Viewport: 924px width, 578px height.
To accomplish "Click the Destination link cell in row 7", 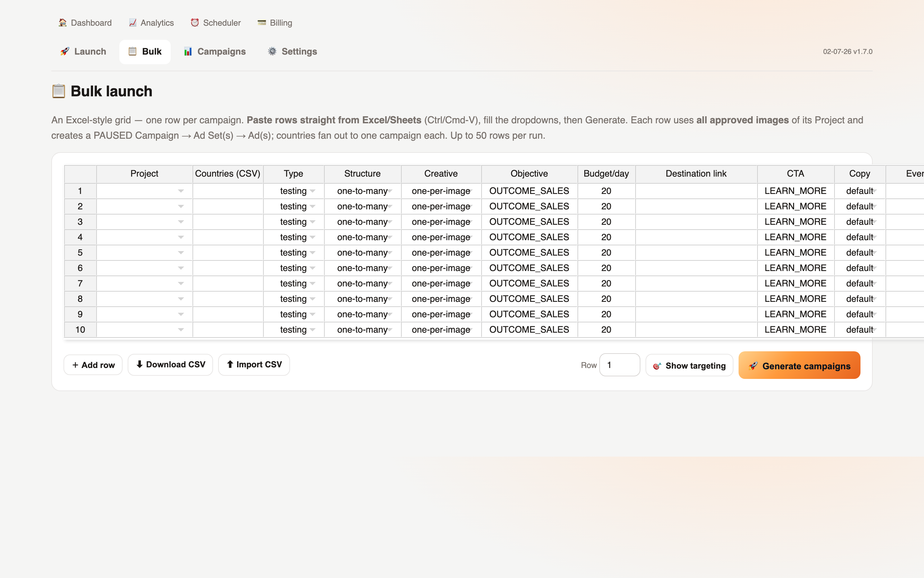I will [x=696, y=284].
